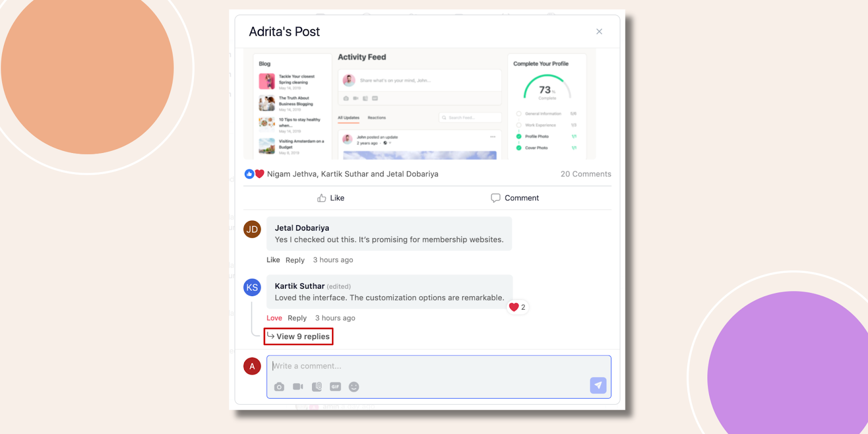Click the Blog heading in the post image
The image size is (868, 434).
coord(265,63)
